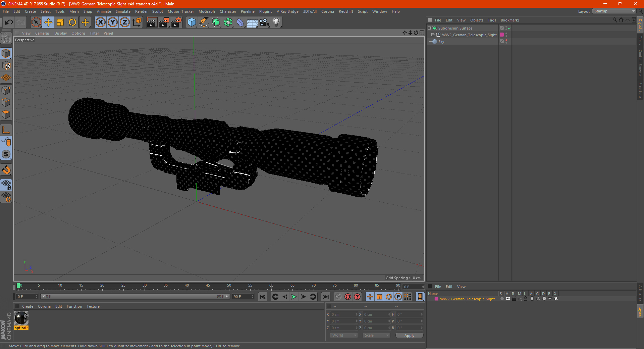Activate the Move tool

[x=48, y=22]
